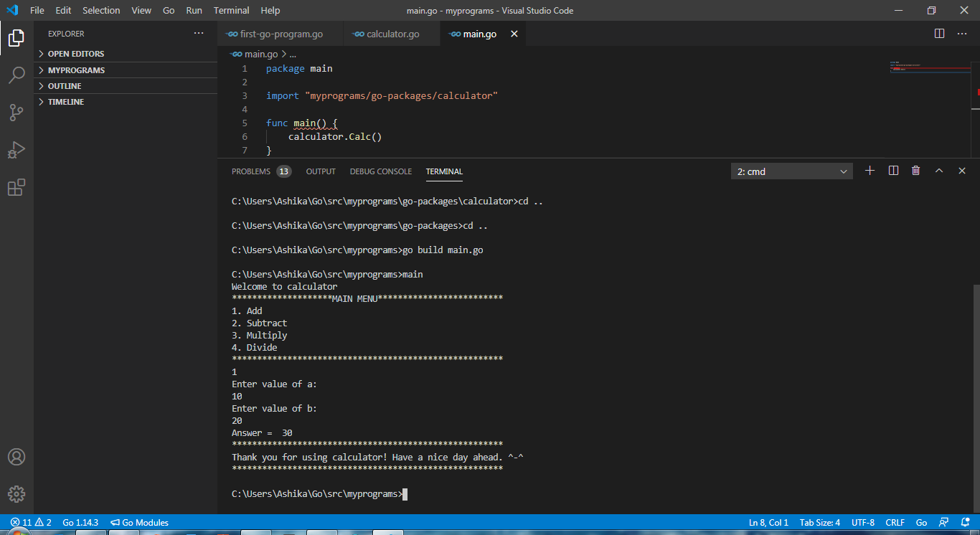
Task: Switch to the OUTPUT panel tab
Action: (321, 171)
